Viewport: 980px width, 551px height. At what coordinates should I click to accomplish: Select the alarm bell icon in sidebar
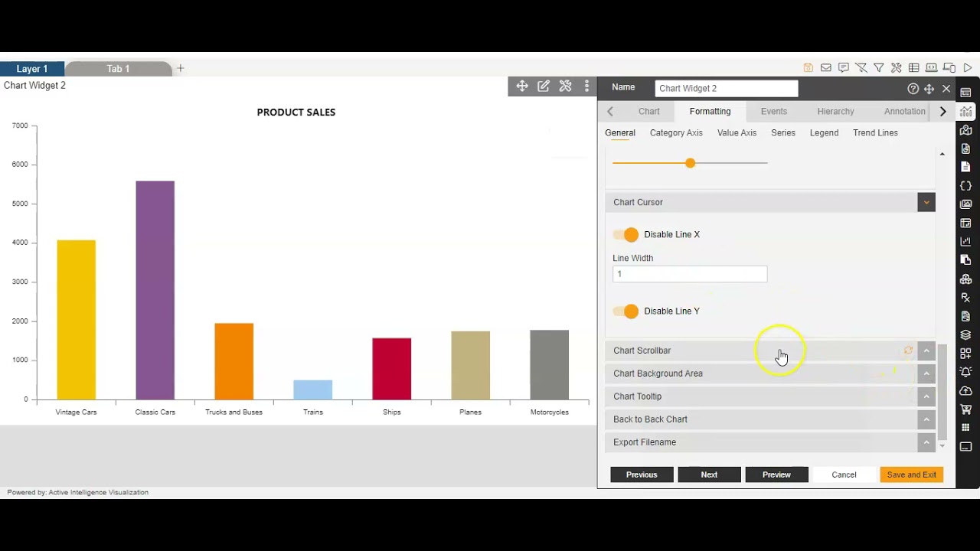966,372
